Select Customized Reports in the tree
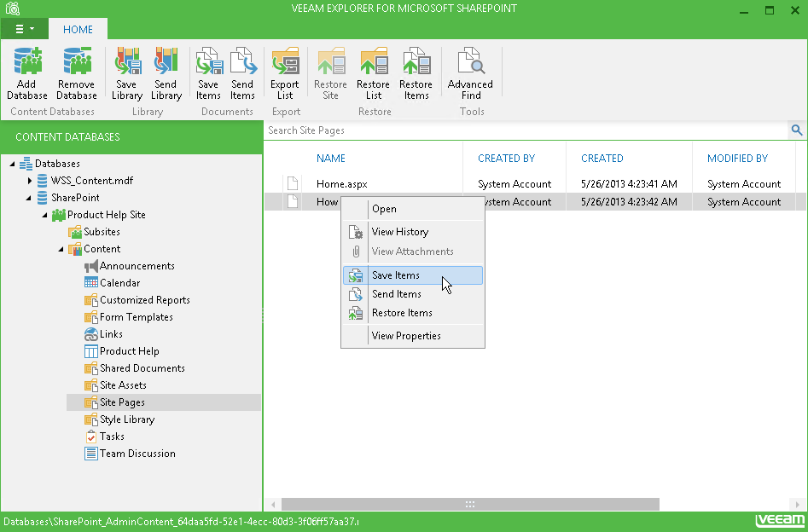 145,300
